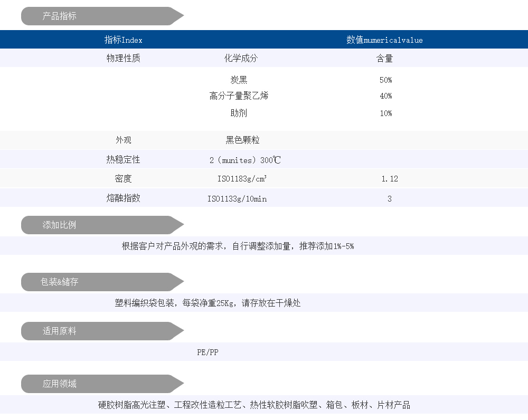Screen dimensions: 528x420
Task: Select the 助剂 component row
Action: tap(239, 113)
